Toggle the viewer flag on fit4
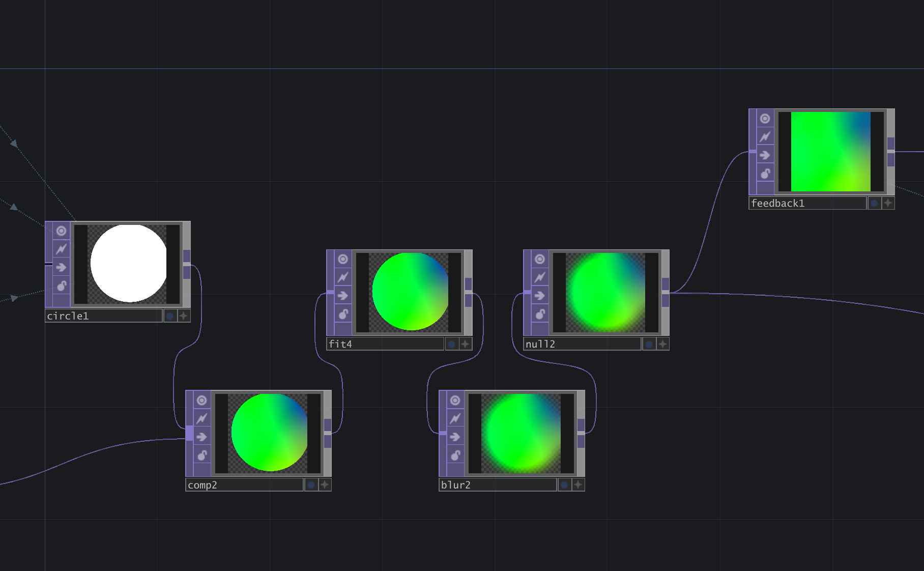 click(x=343, y=259)
